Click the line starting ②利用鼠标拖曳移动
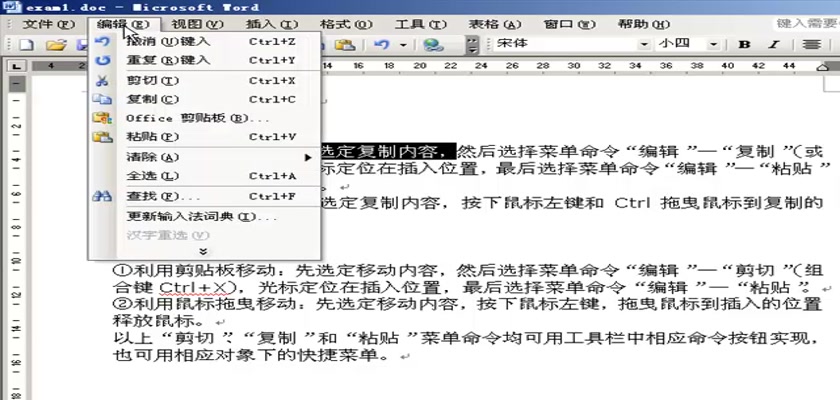840x400 pixels. pos(467,305)
